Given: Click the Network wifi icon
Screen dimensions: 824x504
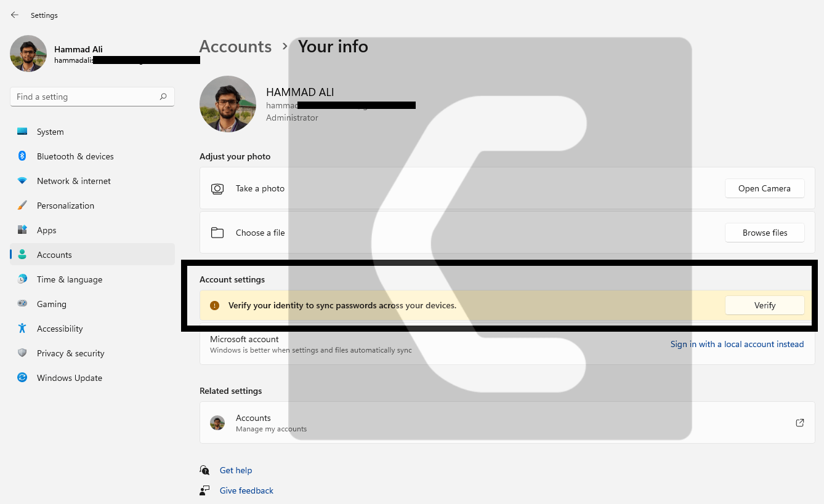Looking at the screenshot, I should (x=22, y=181).
